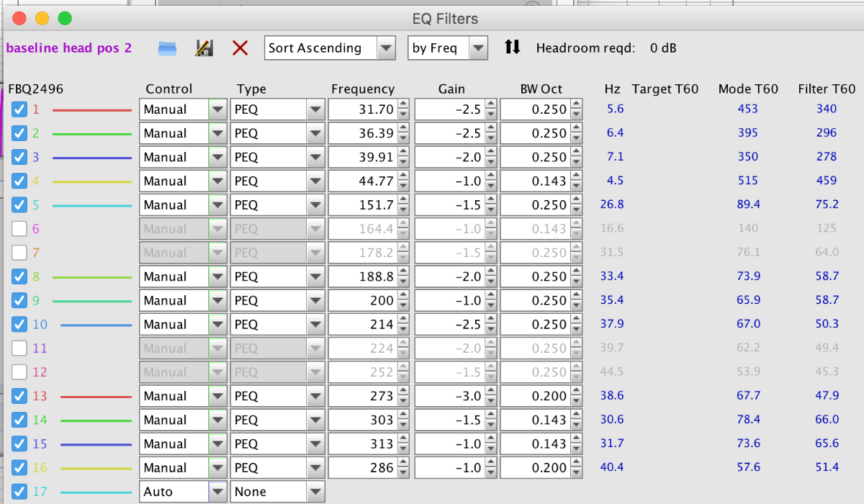
Task: Enable filter 12 checkbox
Action: (x=19, y=372)
